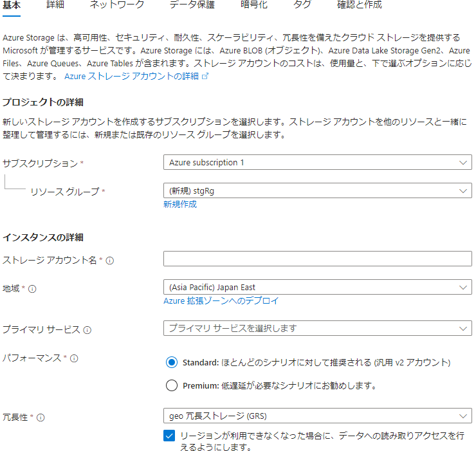Click the インスタンスの詳細 heading

(43, 237)
